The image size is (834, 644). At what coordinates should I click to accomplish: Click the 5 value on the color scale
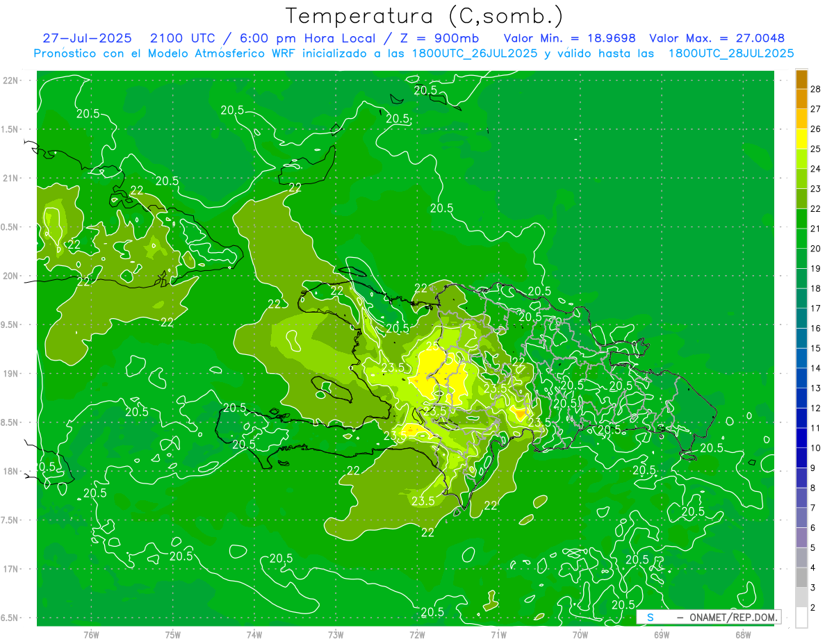tap(813, 548)
